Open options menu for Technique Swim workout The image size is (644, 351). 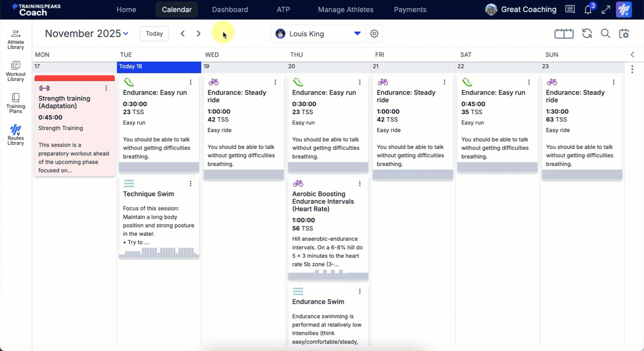click(x=191, y=184)
